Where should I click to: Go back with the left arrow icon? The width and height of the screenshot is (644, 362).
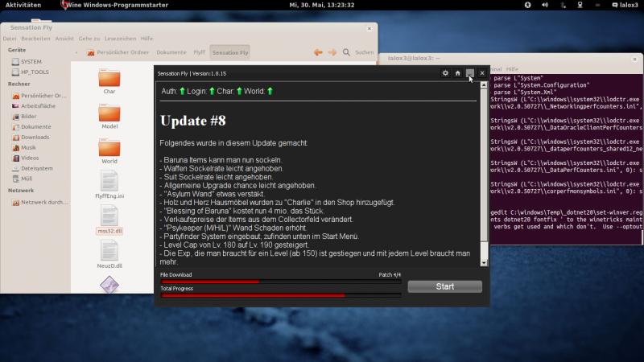pos(317,52)
